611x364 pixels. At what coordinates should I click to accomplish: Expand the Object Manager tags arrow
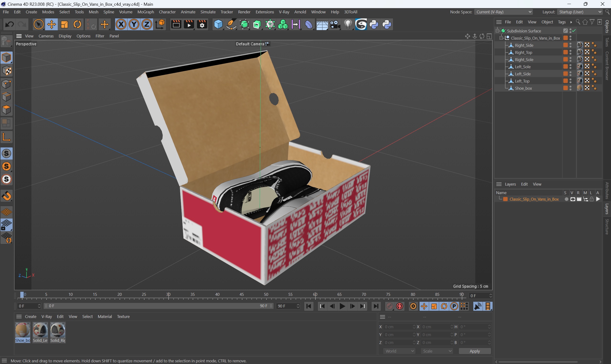(x=571, y=22)
